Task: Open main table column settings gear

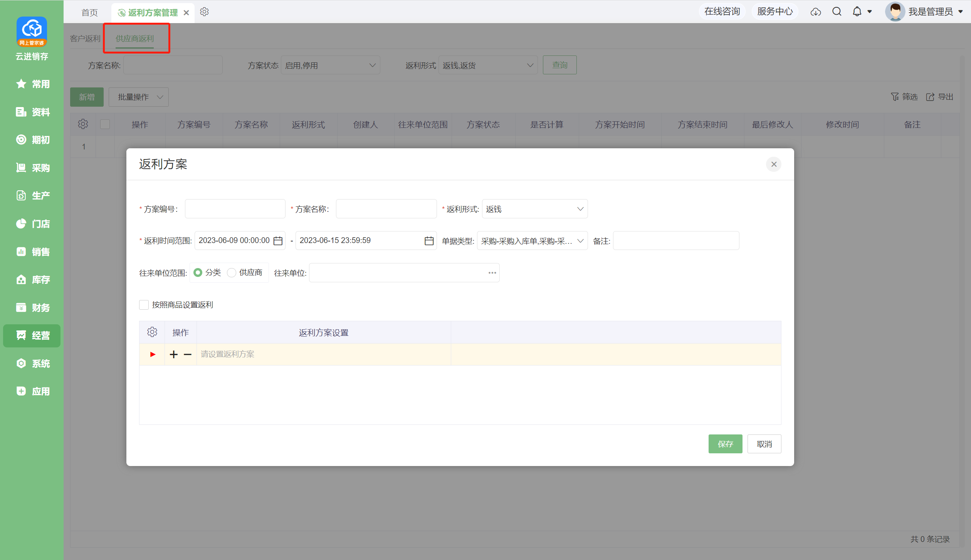Action: coord(83,124)
